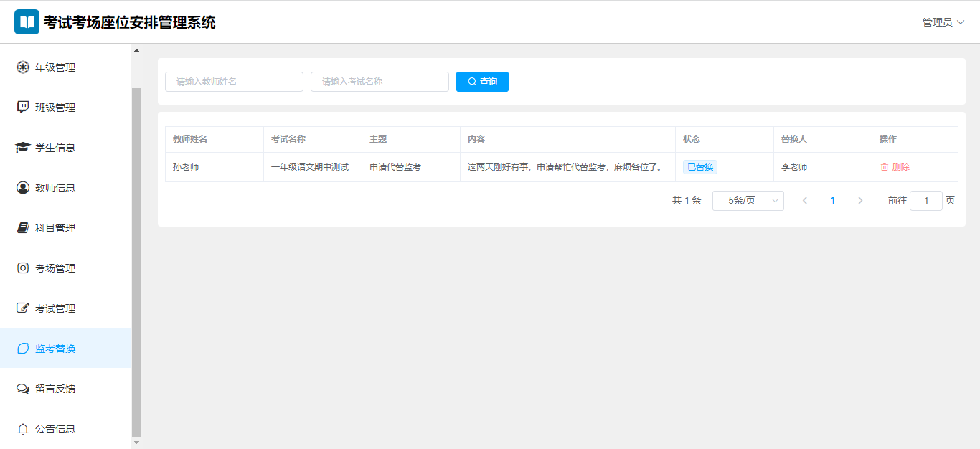Select 留言反馈 in the sidebar
The image size is (980, 449).
[x=55, y=389]
